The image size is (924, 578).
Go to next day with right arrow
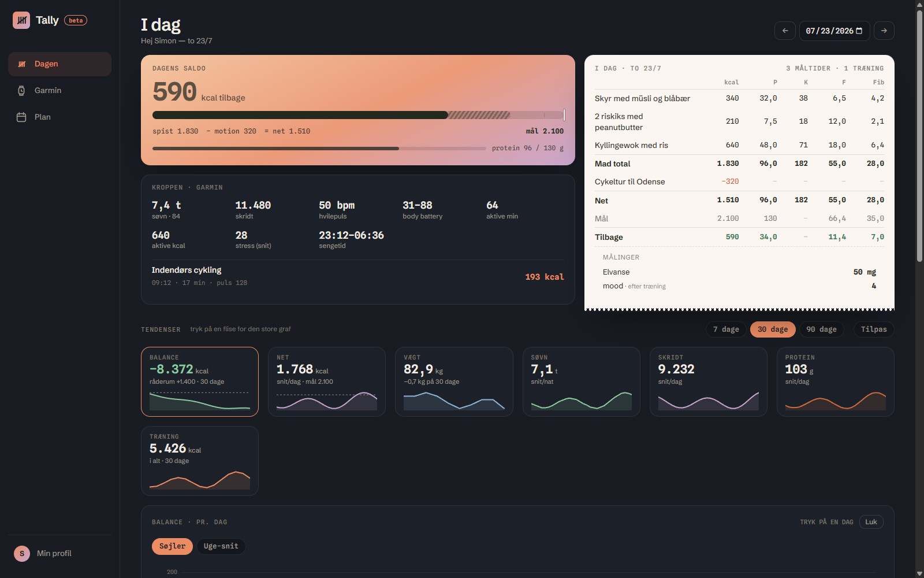click(884, 31)
